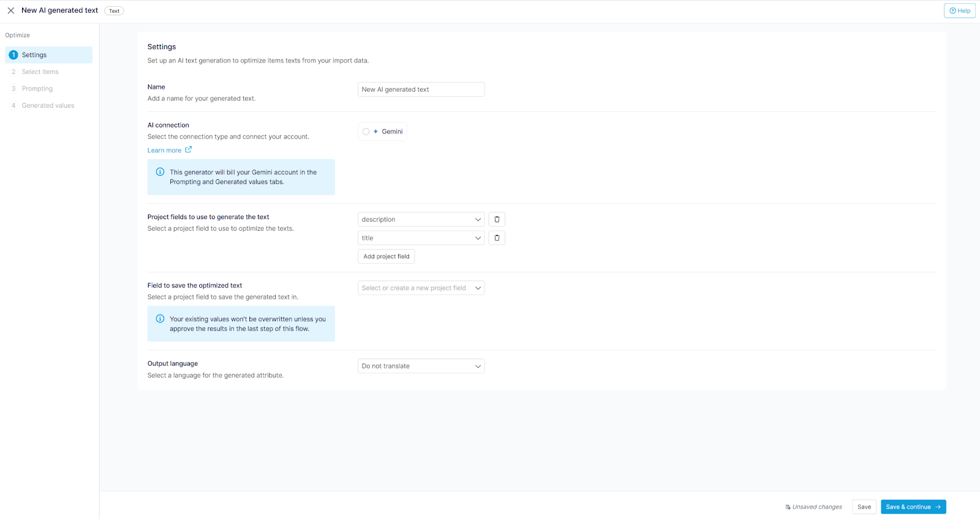Click the external link icon beside Learn more
This screenshot has width=980, height=519.
pos(189,150)
